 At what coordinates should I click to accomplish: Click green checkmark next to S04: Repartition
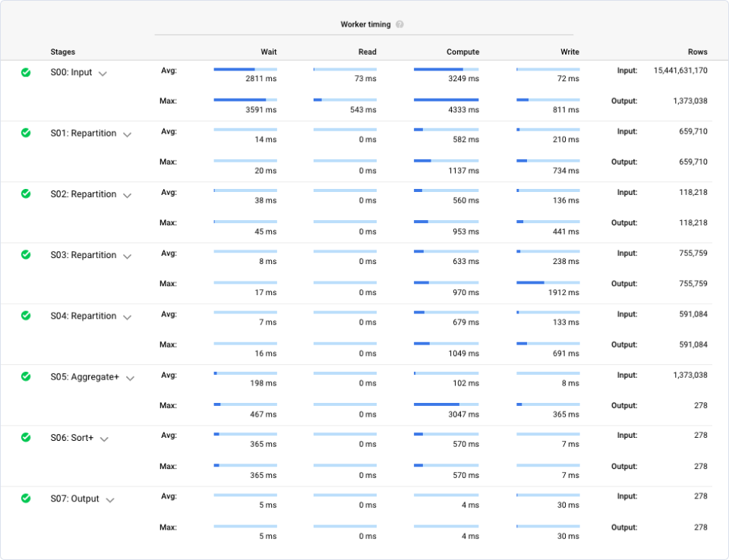26,315
